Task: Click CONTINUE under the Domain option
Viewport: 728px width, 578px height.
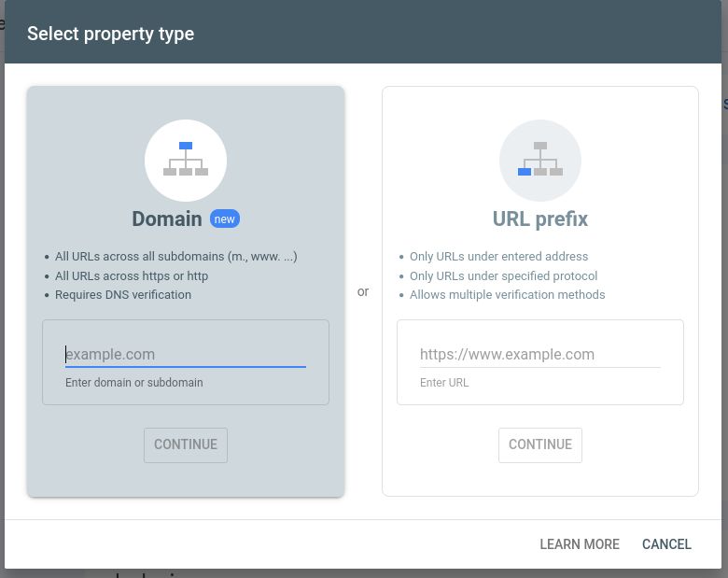Action: pos(186,444)
